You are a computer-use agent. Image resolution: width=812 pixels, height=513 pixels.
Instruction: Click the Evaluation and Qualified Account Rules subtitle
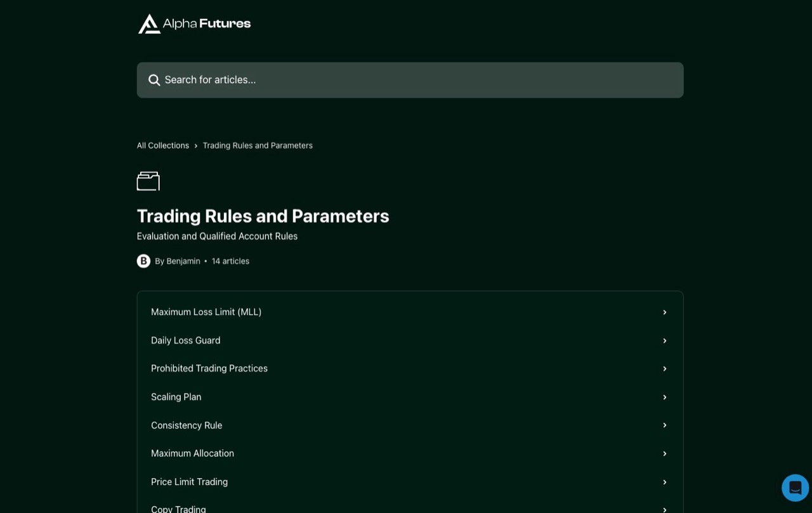217,236
